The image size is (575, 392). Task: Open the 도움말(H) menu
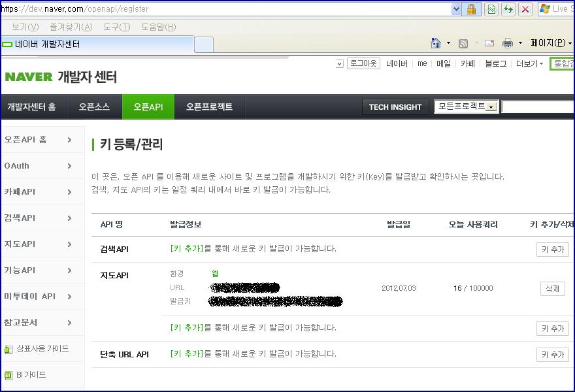[x=158, y=27]
